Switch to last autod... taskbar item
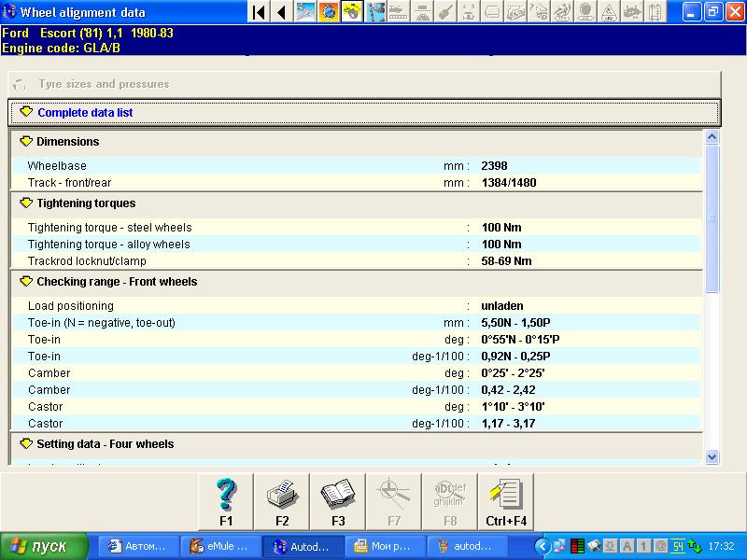Viewport: 747px width, 560px height. pyautogui.click(x=468, y=546)
